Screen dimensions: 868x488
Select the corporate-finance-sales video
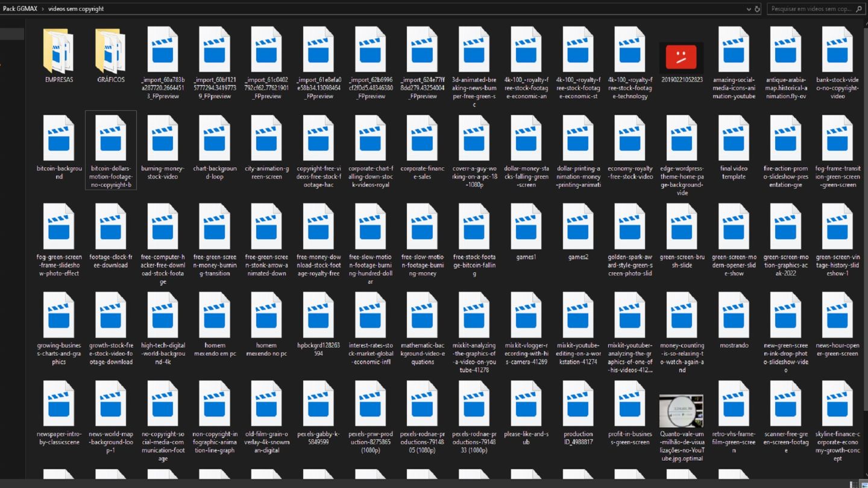tap(423, 148)
